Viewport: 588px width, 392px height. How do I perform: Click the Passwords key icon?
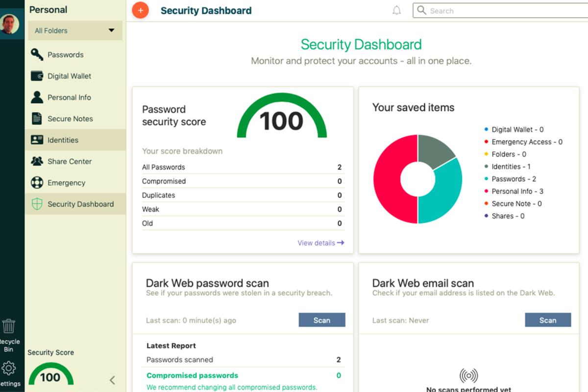coord(37,54)
